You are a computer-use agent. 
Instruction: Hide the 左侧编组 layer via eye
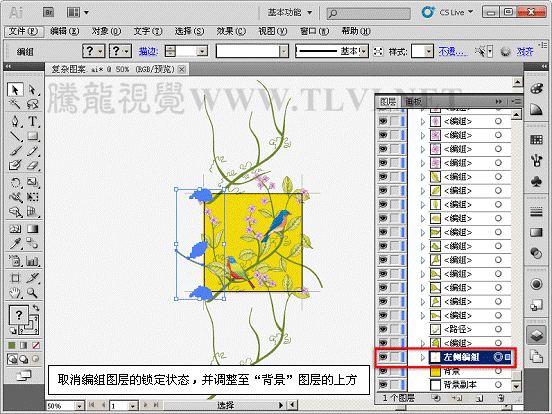pos(383,357)
